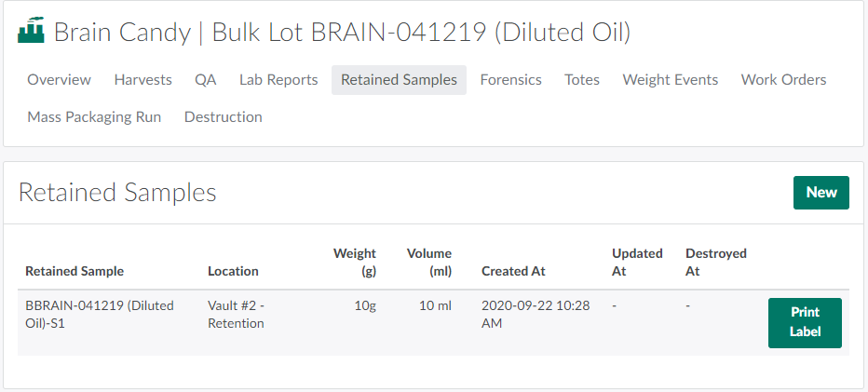Open the Overview tab

click(59, 80)
